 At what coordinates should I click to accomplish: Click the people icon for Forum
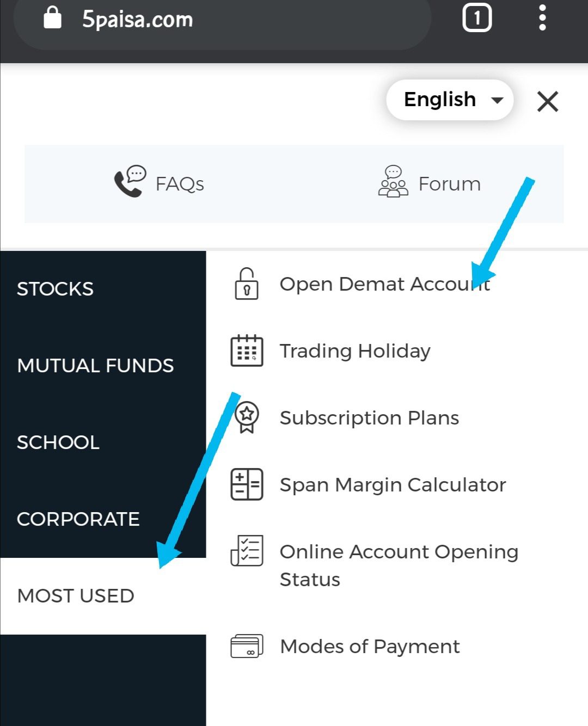(x=393, y=182)
